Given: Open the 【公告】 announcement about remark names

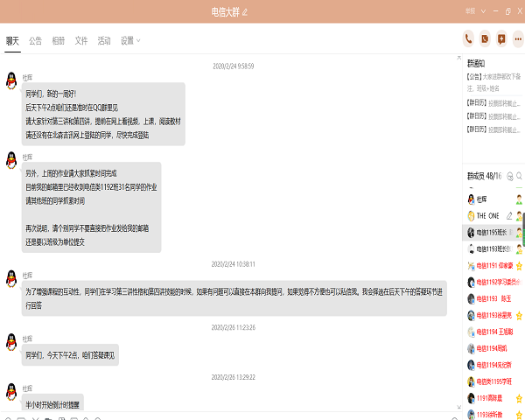Looking at the screenshot, I should (x=493, y=82).
